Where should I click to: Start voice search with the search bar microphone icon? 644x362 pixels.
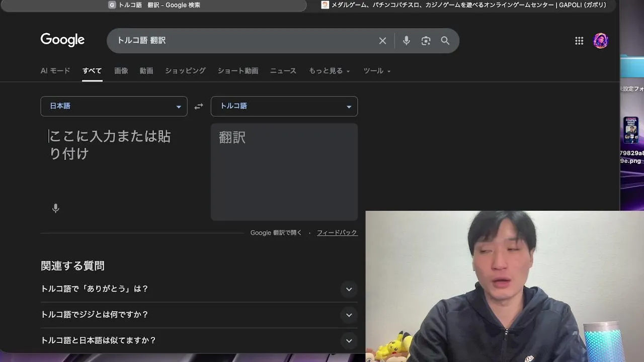point(407,41)
